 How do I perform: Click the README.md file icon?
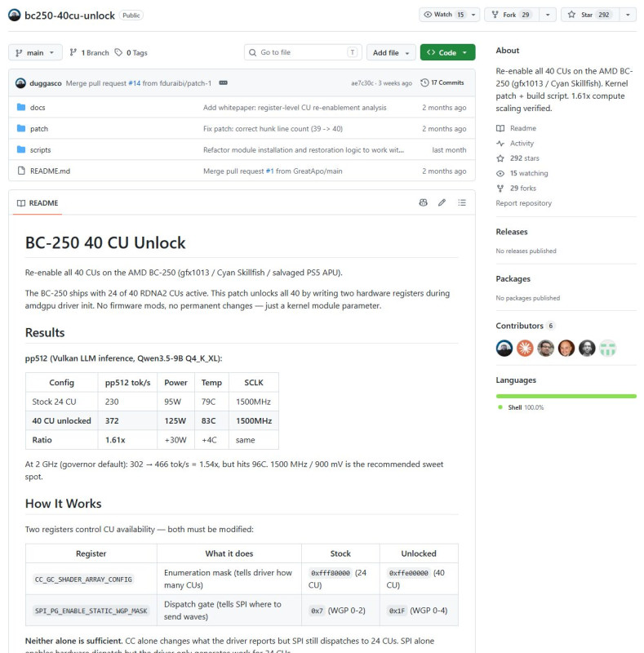[x=21, y=171]
